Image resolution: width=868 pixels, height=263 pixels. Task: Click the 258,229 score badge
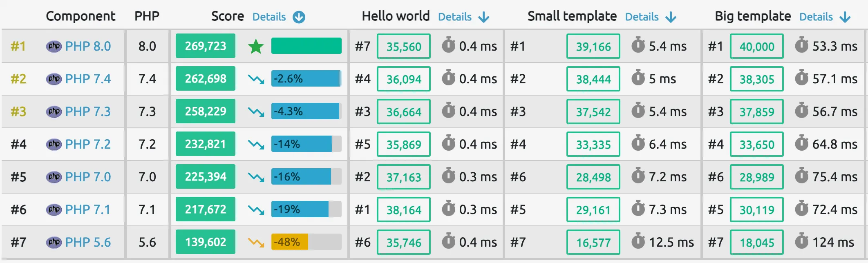(x=206, y=111)
